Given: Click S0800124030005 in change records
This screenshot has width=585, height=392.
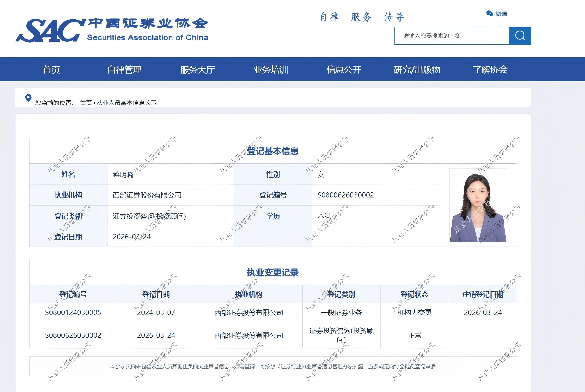Looking at the screenshot, I should (73, 312).
